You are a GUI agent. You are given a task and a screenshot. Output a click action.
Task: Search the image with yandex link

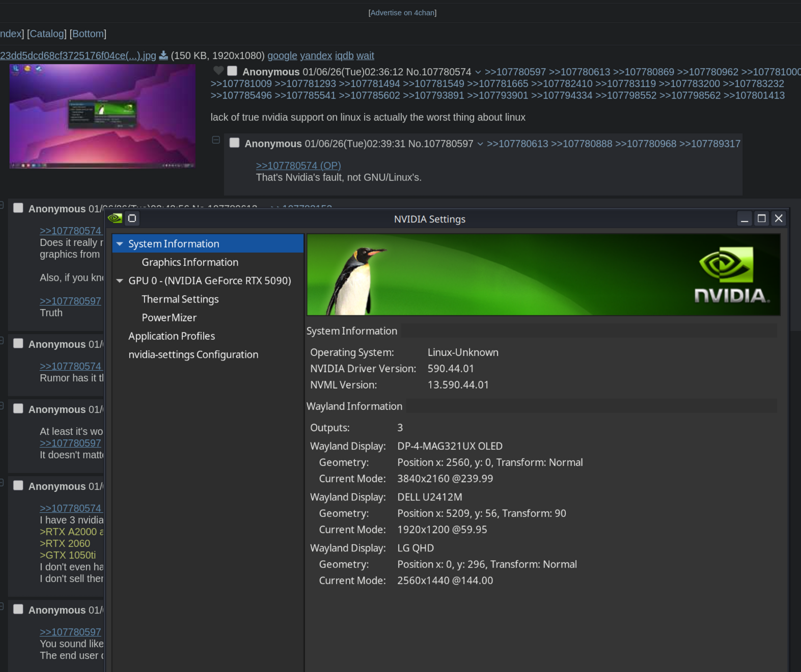pyautogui.click(x=316, y=55)
